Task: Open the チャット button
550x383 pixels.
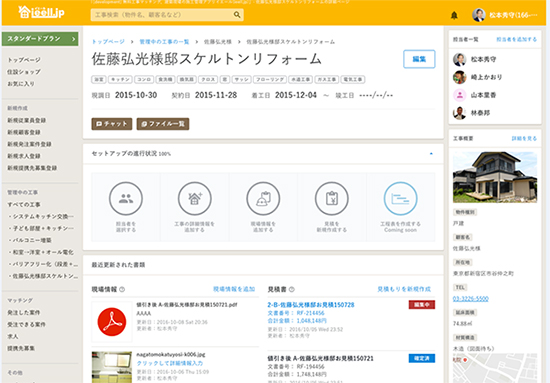Action: click(x=112, y=124)
